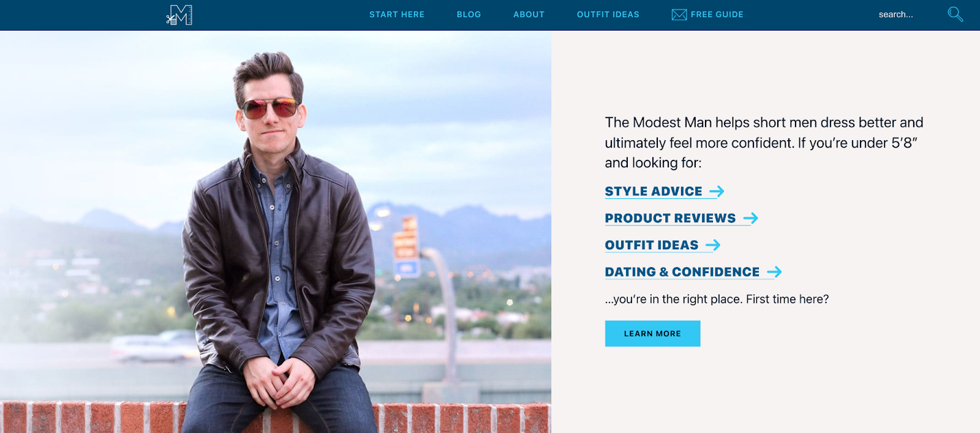Go to the Blog page
This screenshot has height=433, width=980.
[469, 15]
